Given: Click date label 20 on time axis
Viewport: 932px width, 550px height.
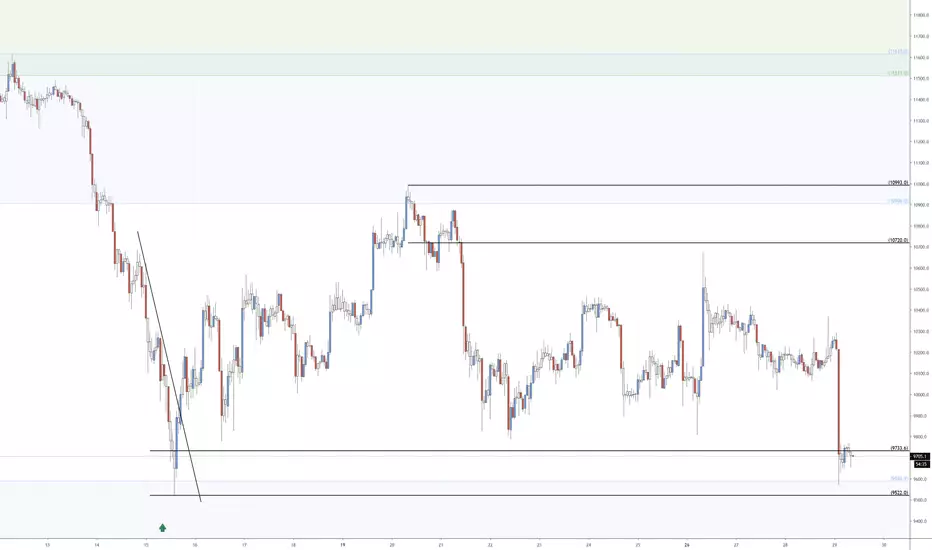Looking at the screenshot, I should click(392, 544).
